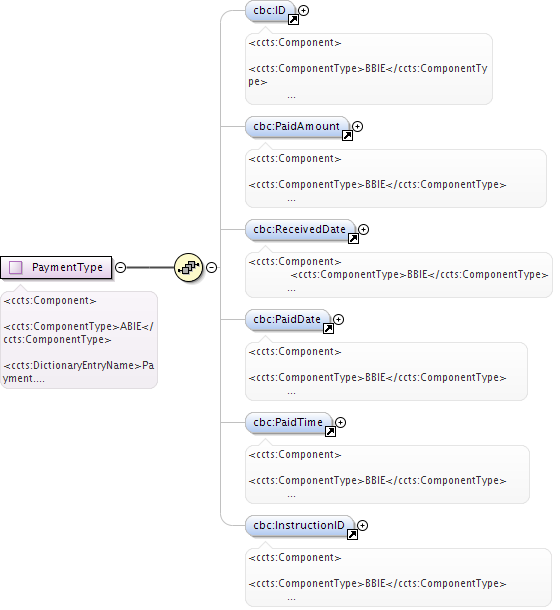Click the reference arrow icon on cbc:PaidDate
The height and width of the screenshot is (610, 560).
point(328,328)
